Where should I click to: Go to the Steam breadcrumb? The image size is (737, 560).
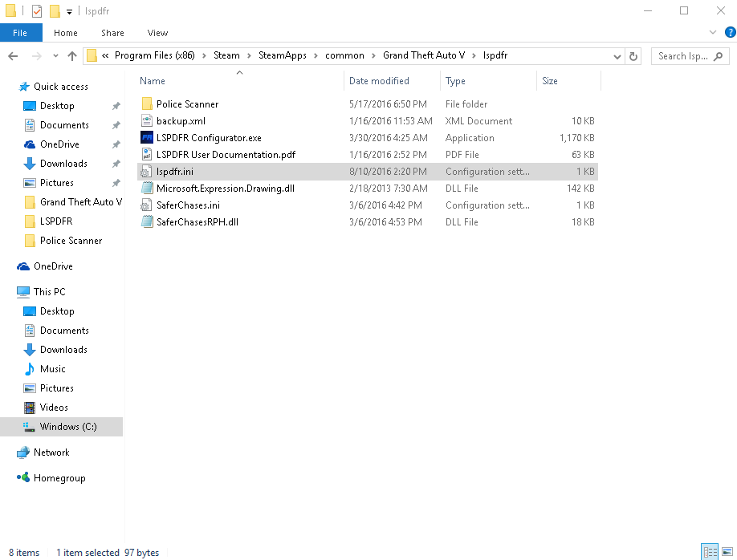226,55
